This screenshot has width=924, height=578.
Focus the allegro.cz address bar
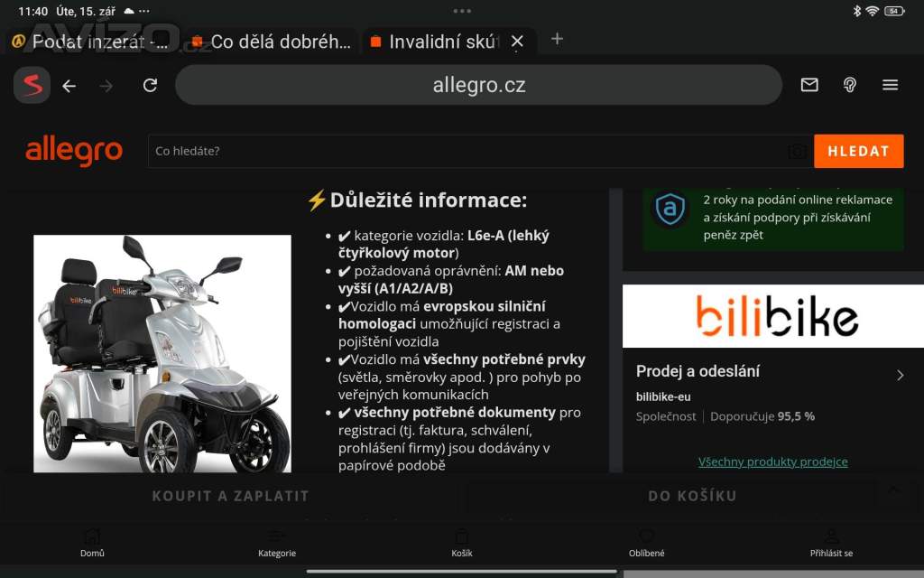pyautogui.click(x=478, y=85)
